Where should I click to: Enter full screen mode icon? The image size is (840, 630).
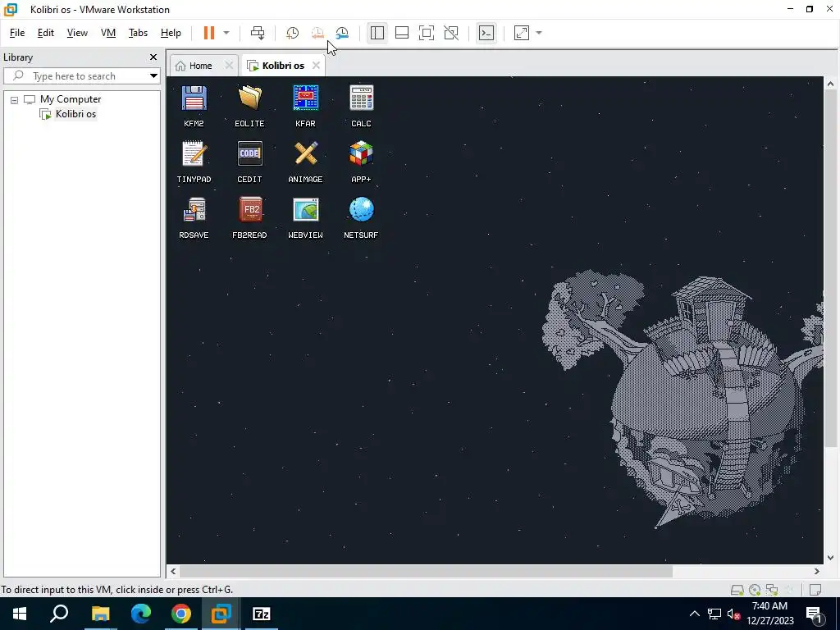(x=427, y=33)
